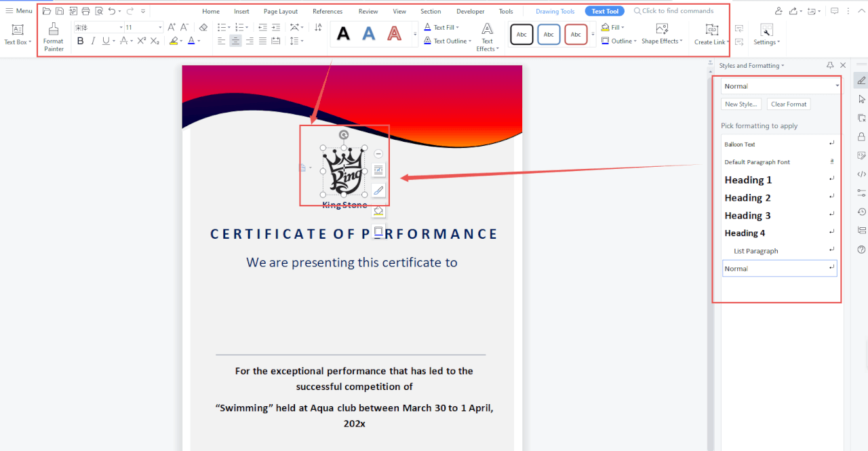Expand the font size dropdown
The image size is (868, 451).
point(160,28)
